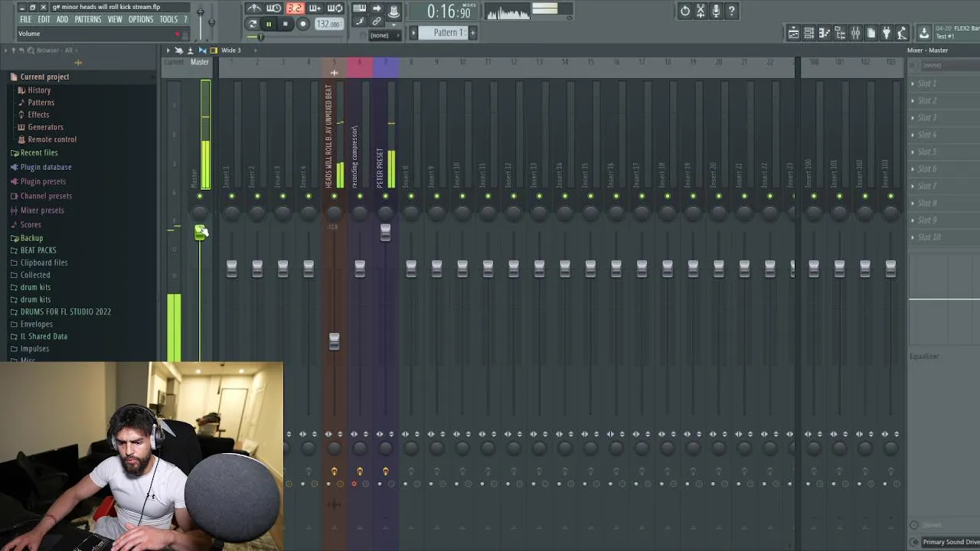Open the TOOLS menu
The height and width of the screenshot is (551, 980).
(168, 19)
